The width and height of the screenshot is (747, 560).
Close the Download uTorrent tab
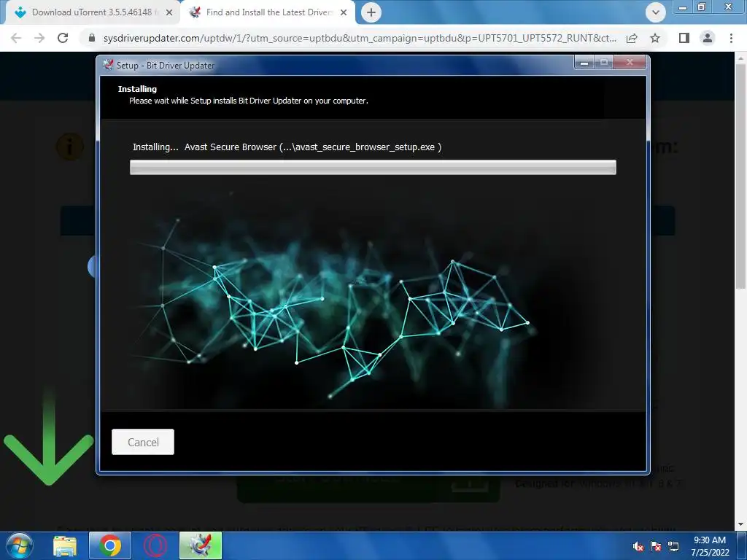pos(169,13)
